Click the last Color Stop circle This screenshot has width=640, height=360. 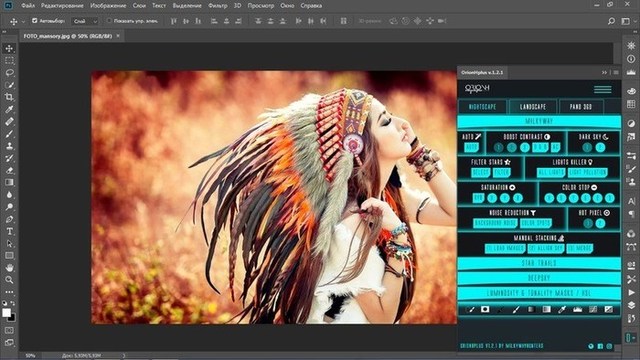tap(610, 198)
